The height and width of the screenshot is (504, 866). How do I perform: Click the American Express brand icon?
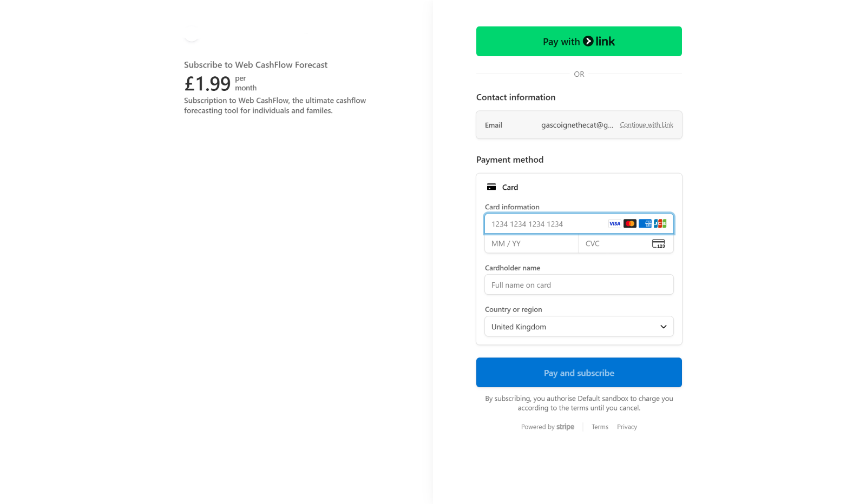[x=645, y=224]
